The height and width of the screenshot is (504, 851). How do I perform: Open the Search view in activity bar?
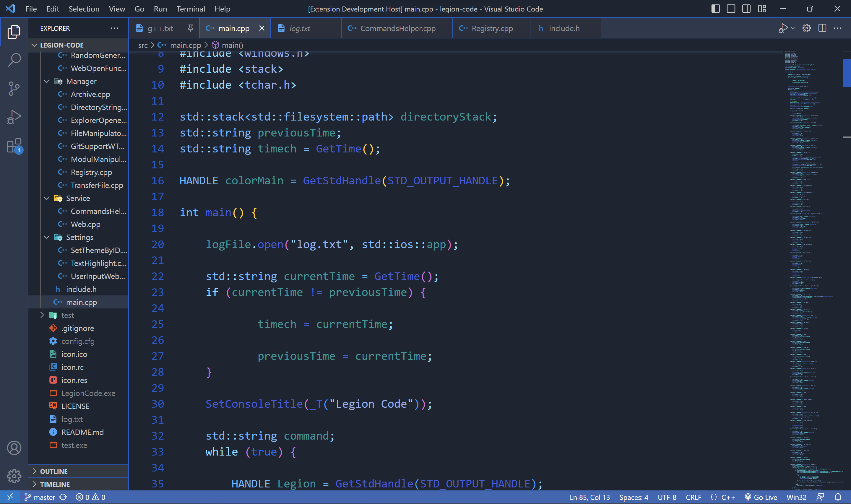pyautogui.click(x=14, y=60)
